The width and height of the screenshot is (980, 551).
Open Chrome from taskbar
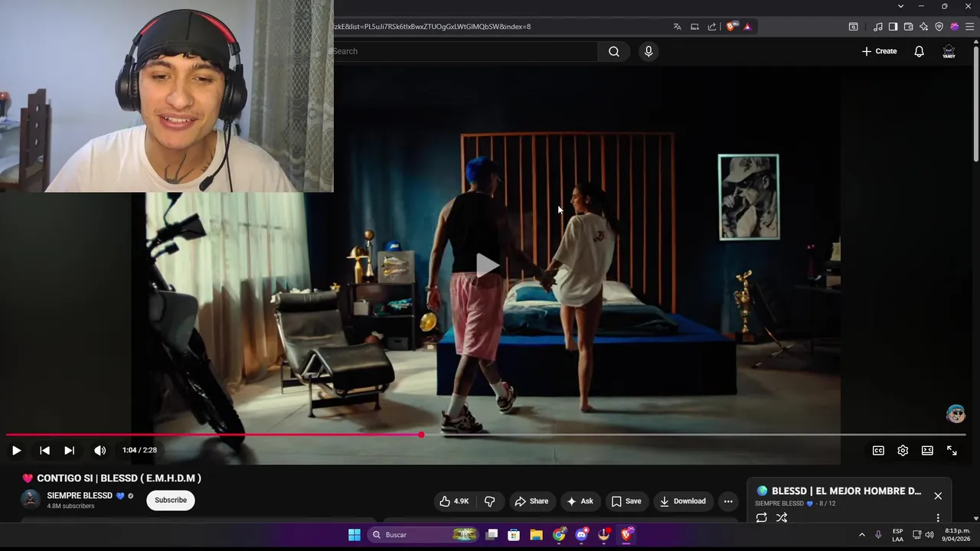tap(559, 535)
